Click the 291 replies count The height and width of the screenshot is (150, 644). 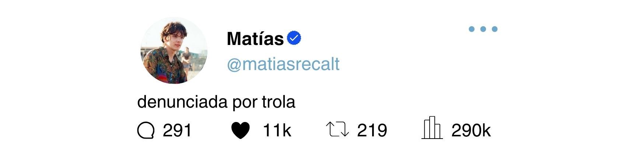(x=177, y=131)
